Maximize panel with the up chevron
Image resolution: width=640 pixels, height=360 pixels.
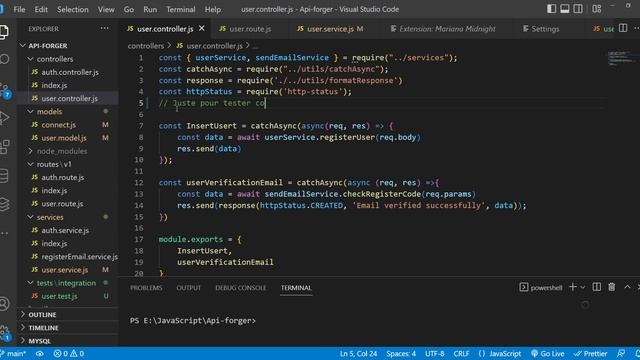pos(627,287)
